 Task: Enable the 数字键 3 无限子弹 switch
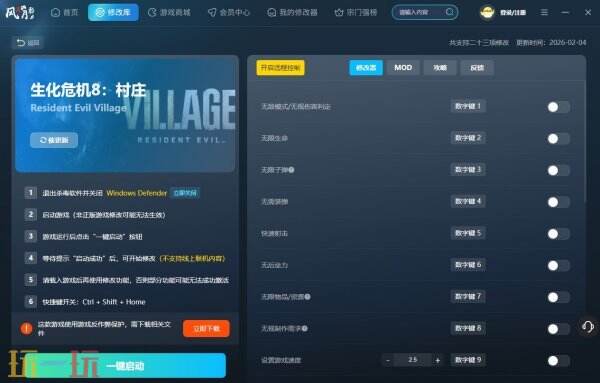pos(558,171)
